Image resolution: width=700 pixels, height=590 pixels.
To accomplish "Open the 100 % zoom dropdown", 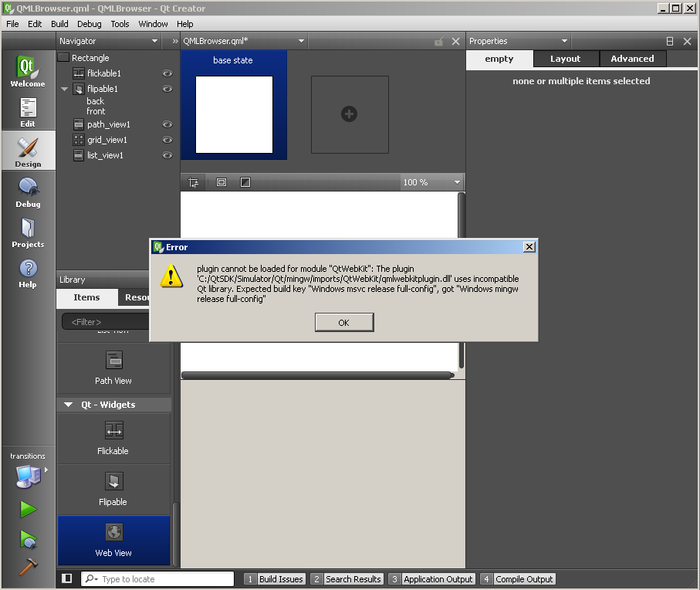I will [457, 182].
